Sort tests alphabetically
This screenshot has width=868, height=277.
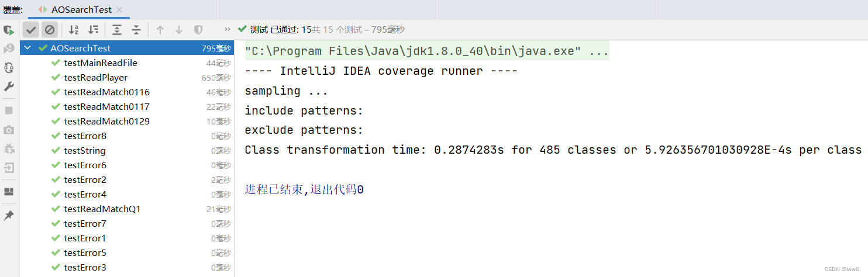coord(74,29)
